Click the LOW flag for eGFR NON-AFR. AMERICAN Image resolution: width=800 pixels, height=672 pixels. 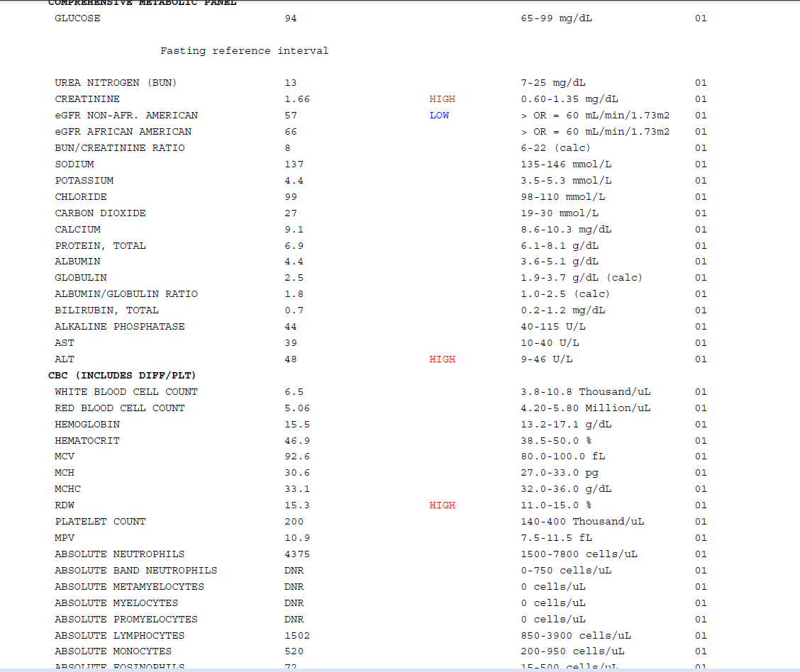coord(439,116)
